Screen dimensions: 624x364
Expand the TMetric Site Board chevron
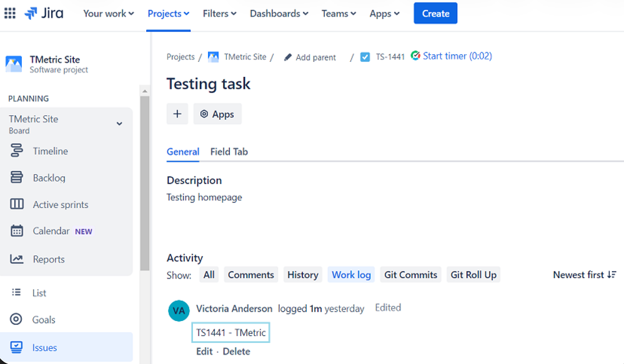point(119,124)
